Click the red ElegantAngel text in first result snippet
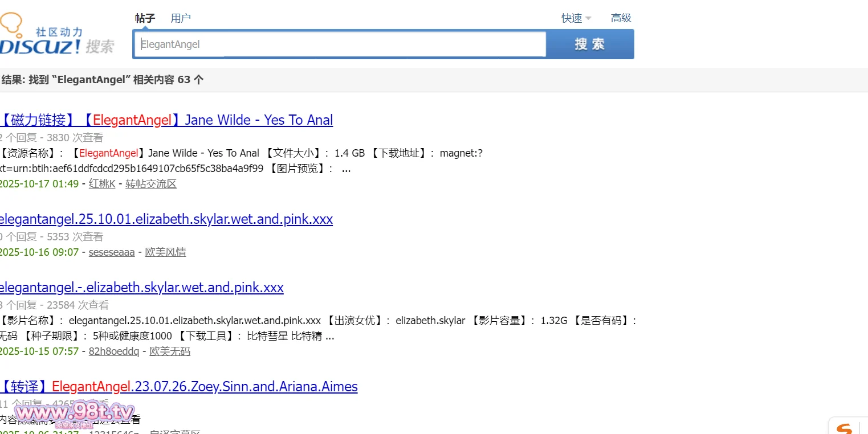Image resolution: width=868 pixels, height=434 pixels. pyautogui.click(x=108, y=153)
